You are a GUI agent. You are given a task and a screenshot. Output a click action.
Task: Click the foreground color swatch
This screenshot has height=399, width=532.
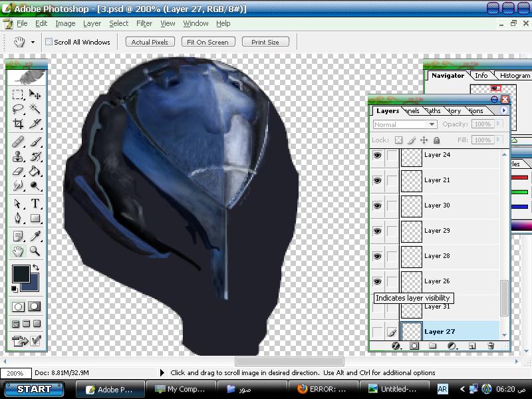pyautogui.click(x=20, y=273)
